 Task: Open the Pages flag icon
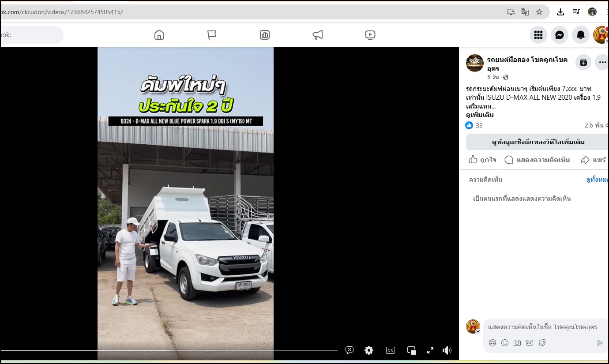tap(212, 35)
